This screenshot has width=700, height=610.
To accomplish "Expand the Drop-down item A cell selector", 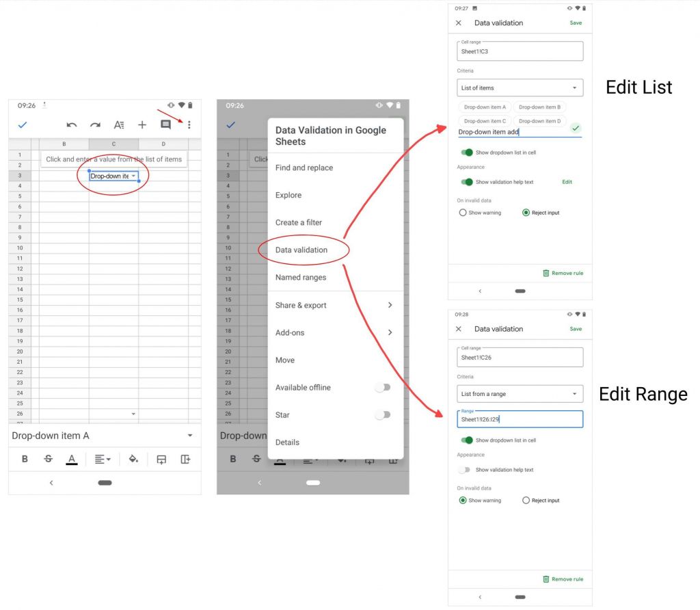I will tap(190, 435).
